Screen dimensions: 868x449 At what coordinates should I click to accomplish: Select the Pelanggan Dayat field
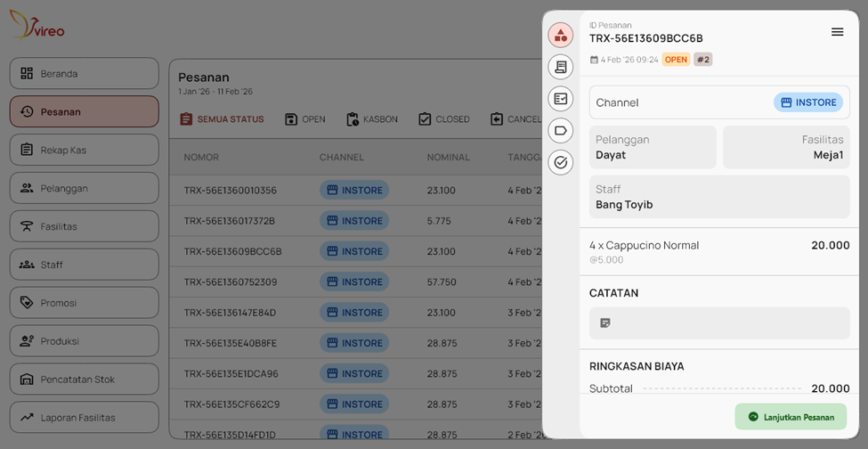[x=653, y=147]
